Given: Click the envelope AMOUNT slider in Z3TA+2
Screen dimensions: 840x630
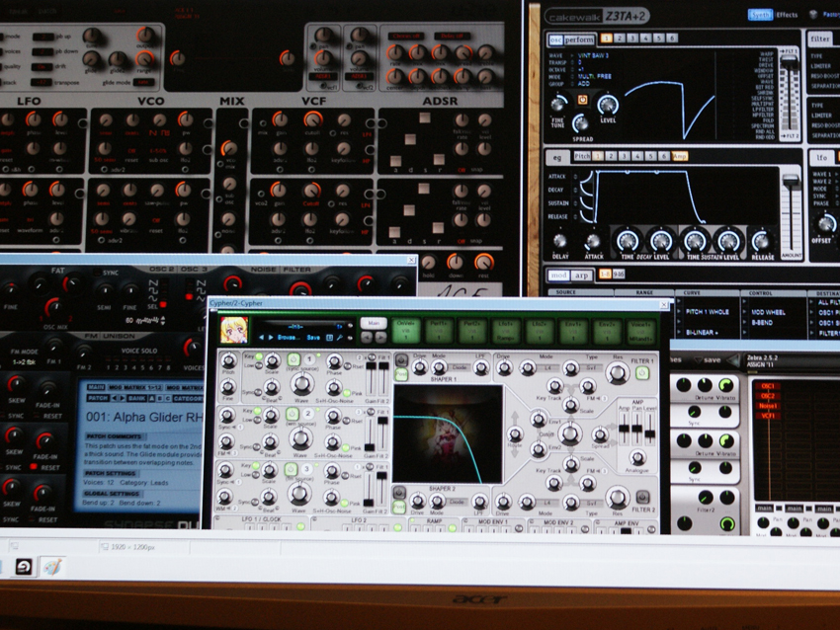Looking at the screenshot, I should tap(791, 214).
